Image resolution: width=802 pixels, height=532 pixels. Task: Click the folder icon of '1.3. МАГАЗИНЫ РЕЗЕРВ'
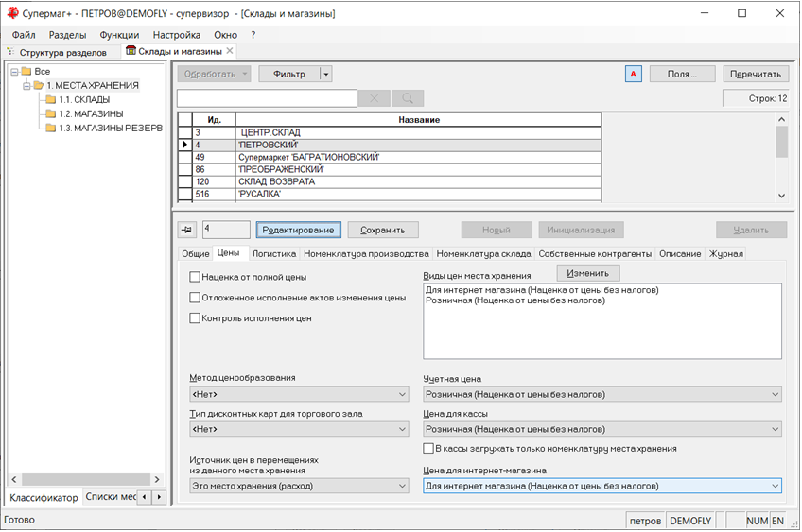coord(50,128)
